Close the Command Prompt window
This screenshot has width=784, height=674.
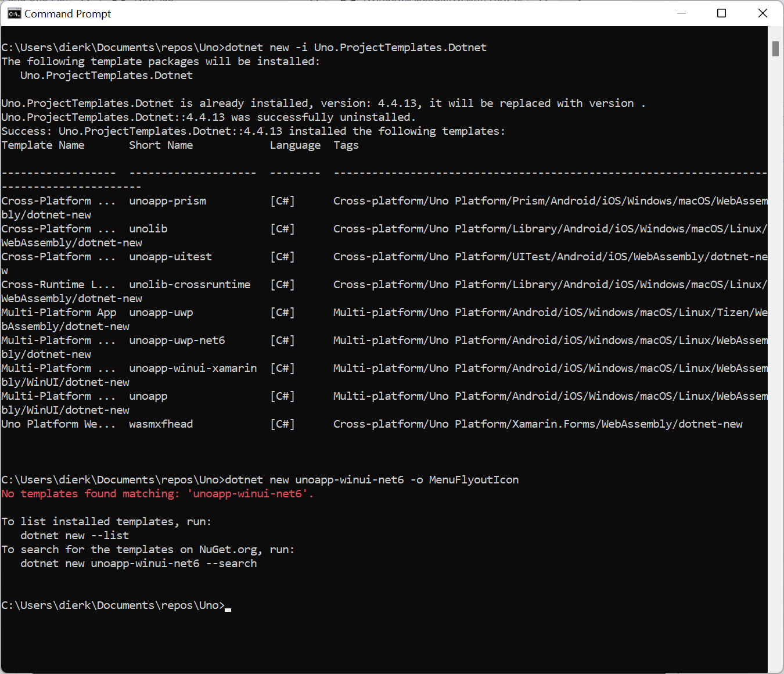coord(763,13)
